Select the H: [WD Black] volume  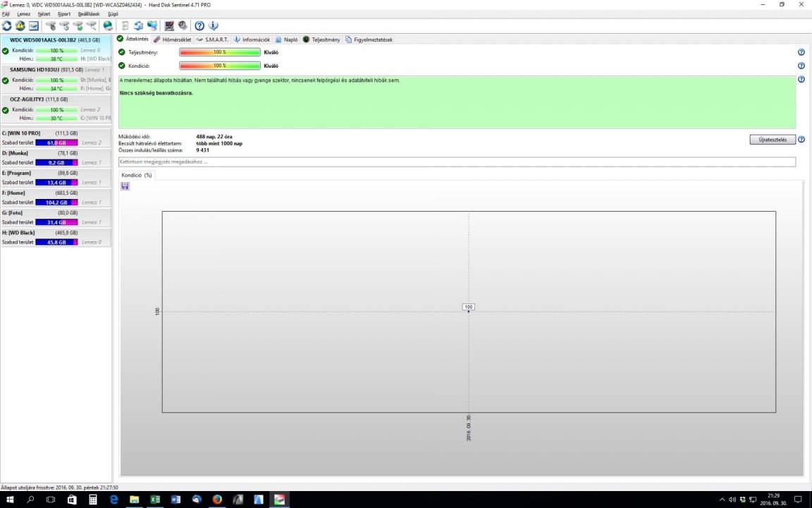[x=56, y=237]
